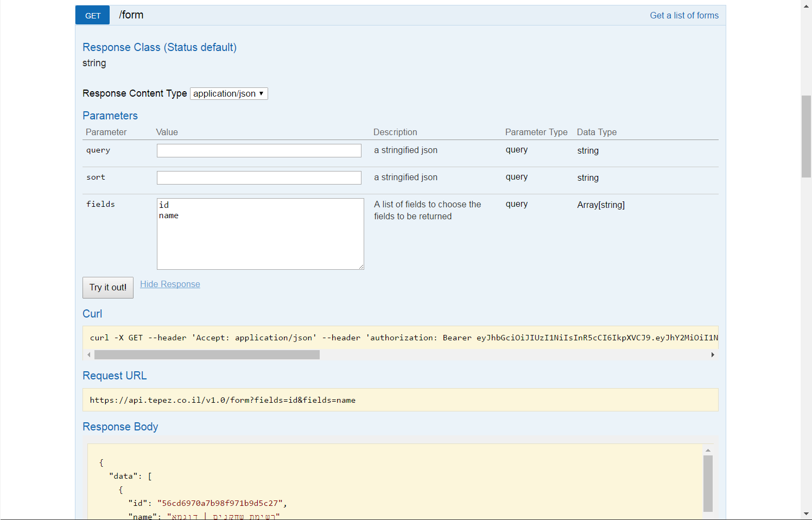
Task: Click the Curl horizontal scrollbar thumb
Action: point(207,354)
